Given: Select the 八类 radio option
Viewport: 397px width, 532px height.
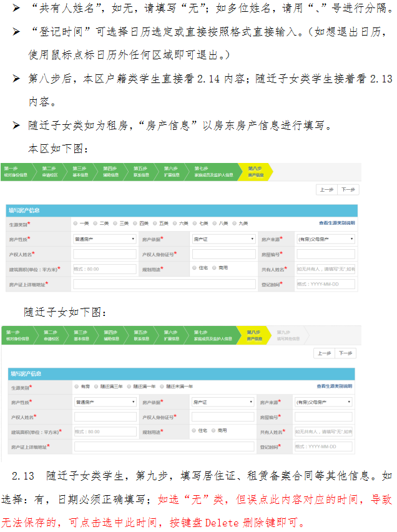Looking at the screenshot, I should [x=215, y=224].
